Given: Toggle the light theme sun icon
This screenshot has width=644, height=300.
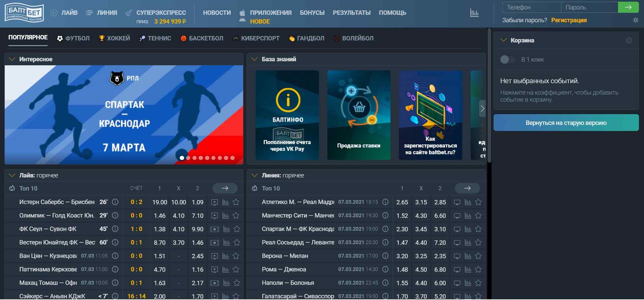Looking at the screenshot, I should (x=636, y=20).
